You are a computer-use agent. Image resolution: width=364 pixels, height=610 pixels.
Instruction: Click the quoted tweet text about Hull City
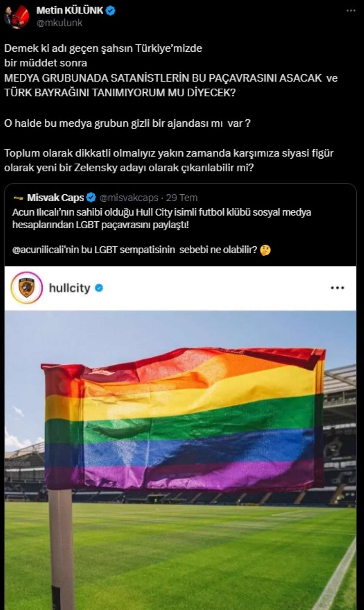point(162,219)
